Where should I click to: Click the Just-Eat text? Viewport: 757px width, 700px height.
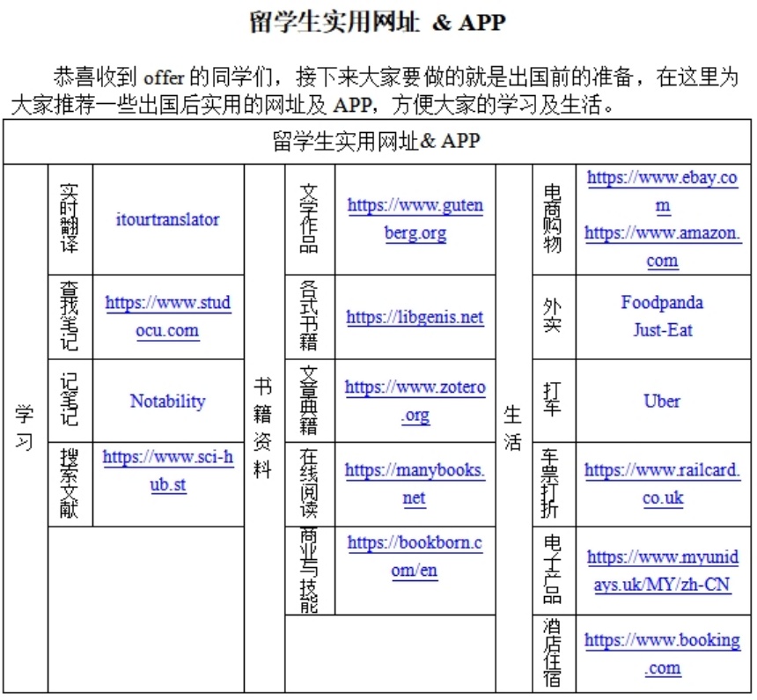662,330
